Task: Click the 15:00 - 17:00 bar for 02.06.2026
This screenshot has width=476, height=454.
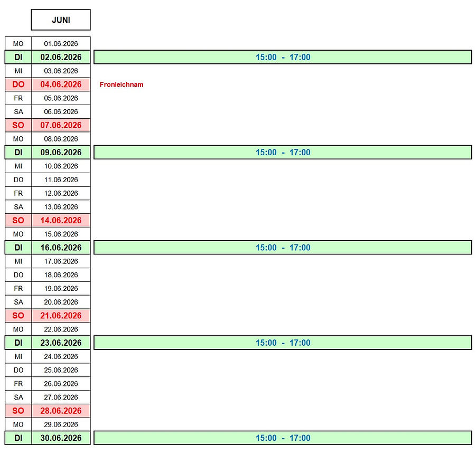Action: click(283, 58)
